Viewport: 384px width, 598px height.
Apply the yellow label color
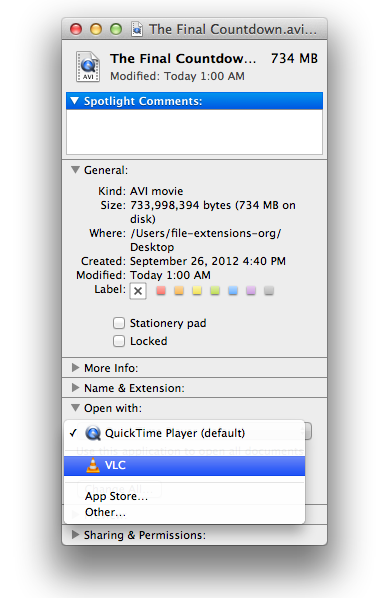coord(197,291)
